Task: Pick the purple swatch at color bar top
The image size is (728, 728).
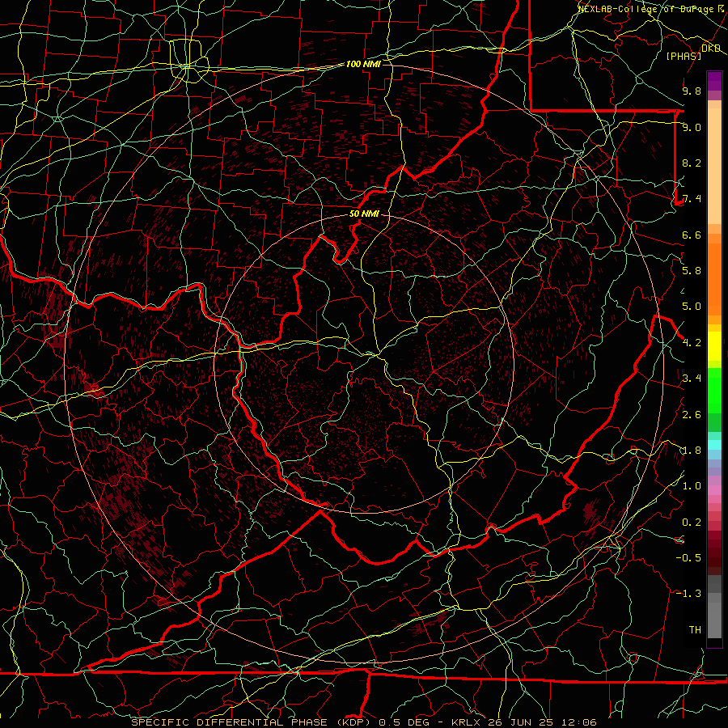Action: tap(714, 81)
